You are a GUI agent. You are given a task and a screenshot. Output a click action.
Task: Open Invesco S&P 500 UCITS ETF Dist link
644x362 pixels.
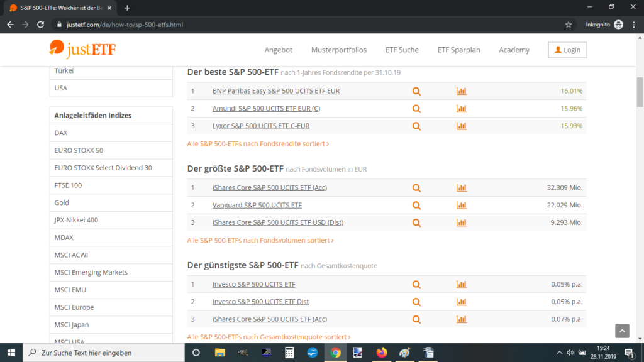point(260,302)
